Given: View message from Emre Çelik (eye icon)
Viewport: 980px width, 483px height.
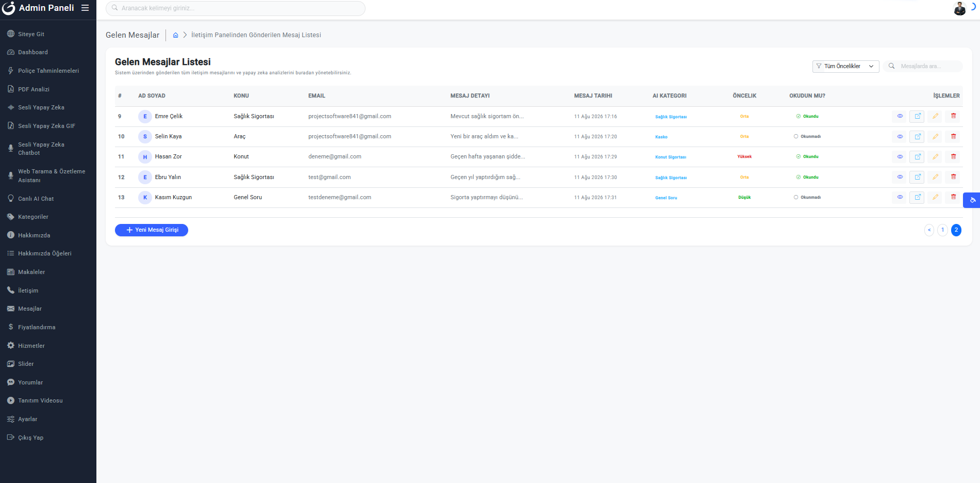Looking at the screenshot, I should pyautogui.click(x=900, y=116).
